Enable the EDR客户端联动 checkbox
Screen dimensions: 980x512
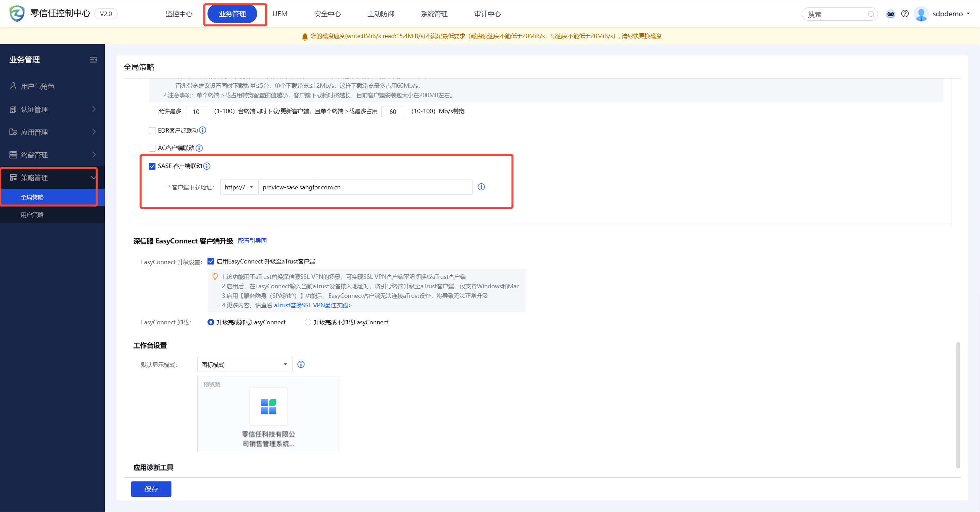152,131
